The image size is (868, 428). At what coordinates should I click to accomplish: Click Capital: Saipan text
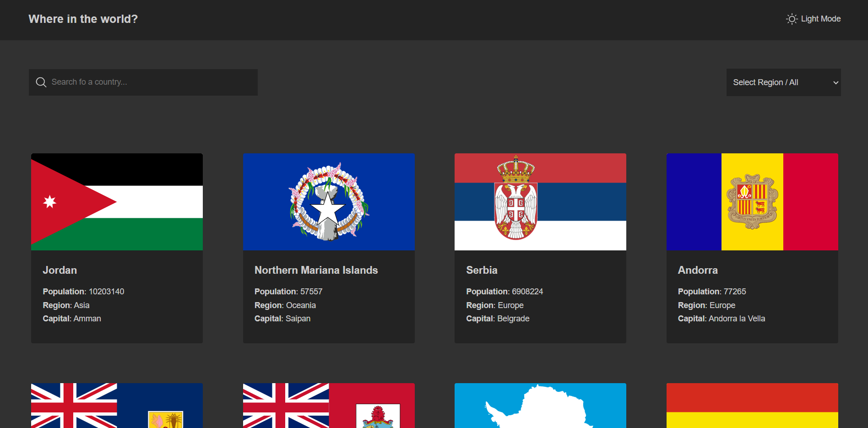coord(282,319)
